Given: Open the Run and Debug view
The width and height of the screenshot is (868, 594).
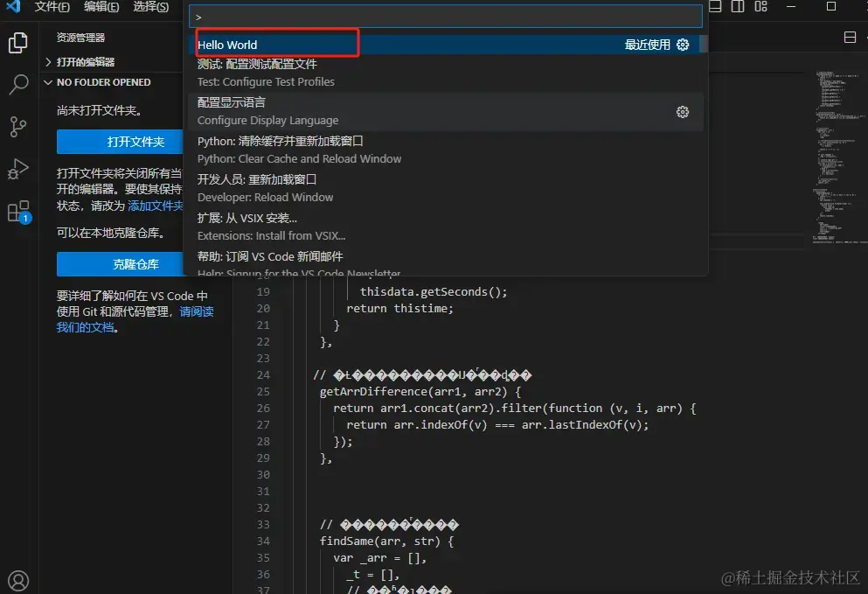Looking at the screenshot, I should [x=18, y=169].
